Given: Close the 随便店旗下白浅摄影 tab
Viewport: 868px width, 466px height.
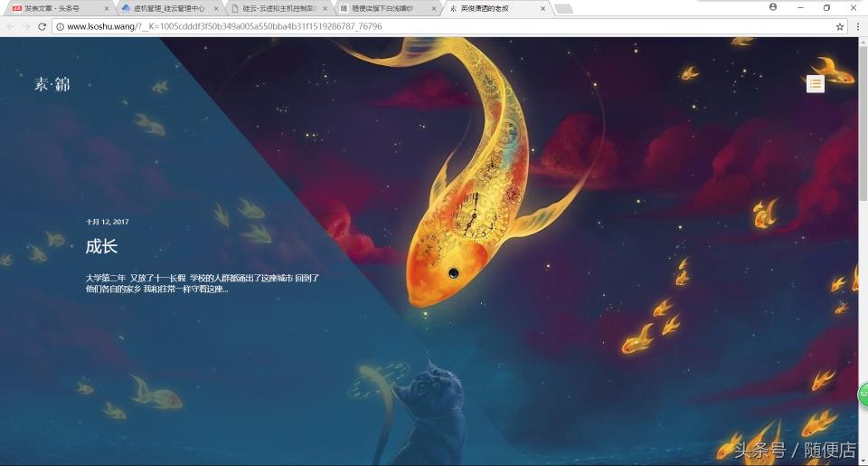Looking at the screenshot, I should [x=434, y=9].
